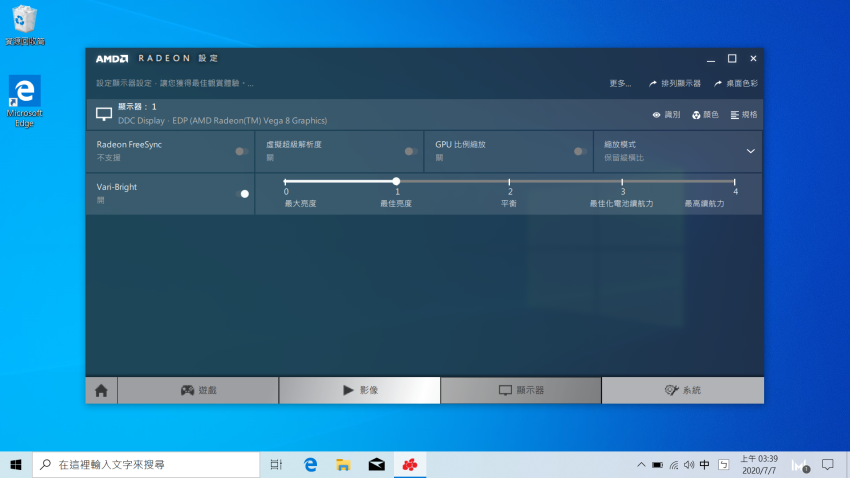The height and width of the screenshot is (478, 850).
Task: Open the Mail app on taskbar
Action: [x=377, y=464]
